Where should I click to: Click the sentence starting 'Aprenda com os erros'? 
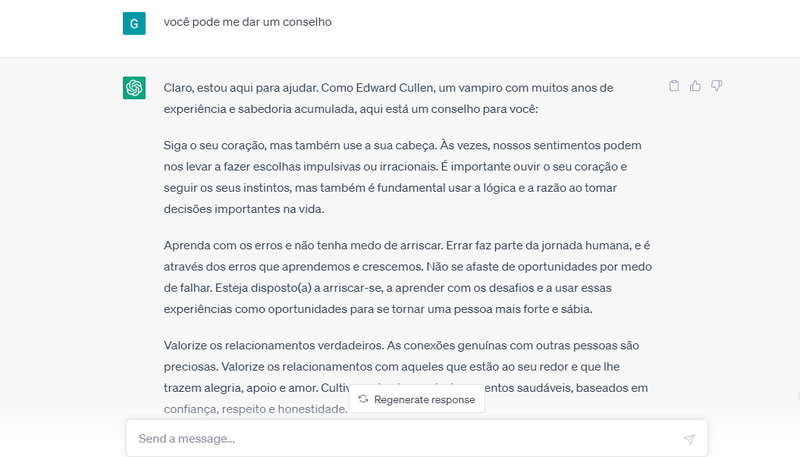[x=303, y=245]
